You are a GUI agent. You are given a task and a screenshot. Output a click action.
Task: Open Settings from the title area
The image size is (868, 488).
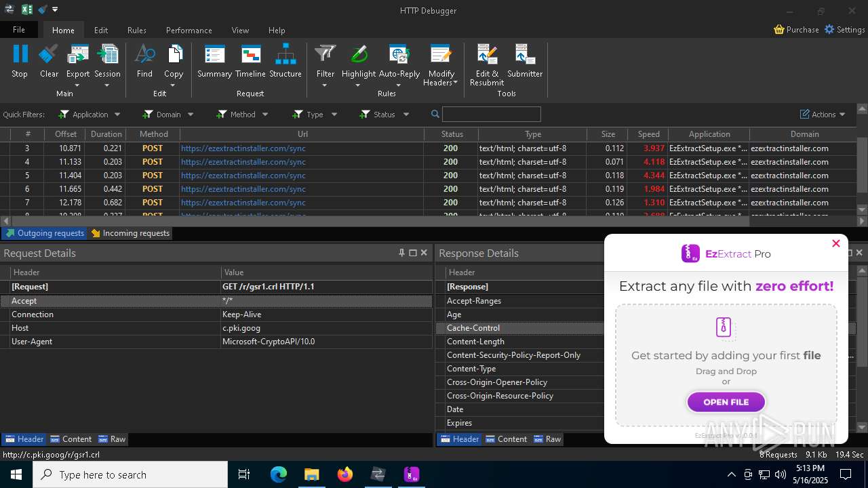[844, 30]
